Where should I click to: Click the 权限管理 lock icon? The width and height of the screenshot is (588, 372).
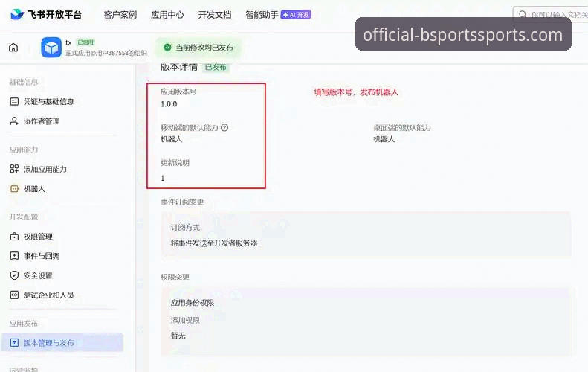click(x=14, y=237)
